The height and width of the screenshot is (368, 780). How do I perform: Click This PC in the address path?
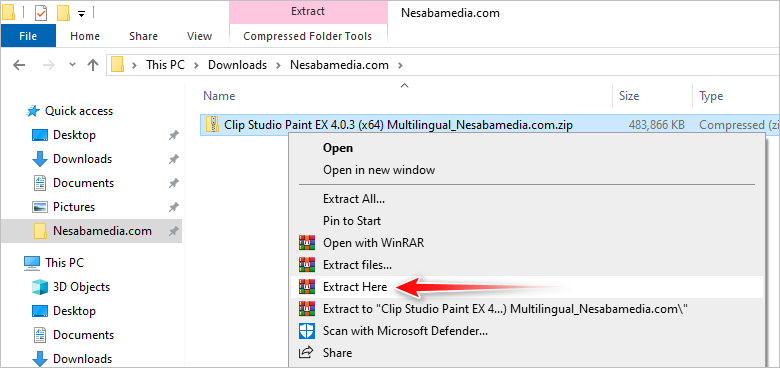165,65
